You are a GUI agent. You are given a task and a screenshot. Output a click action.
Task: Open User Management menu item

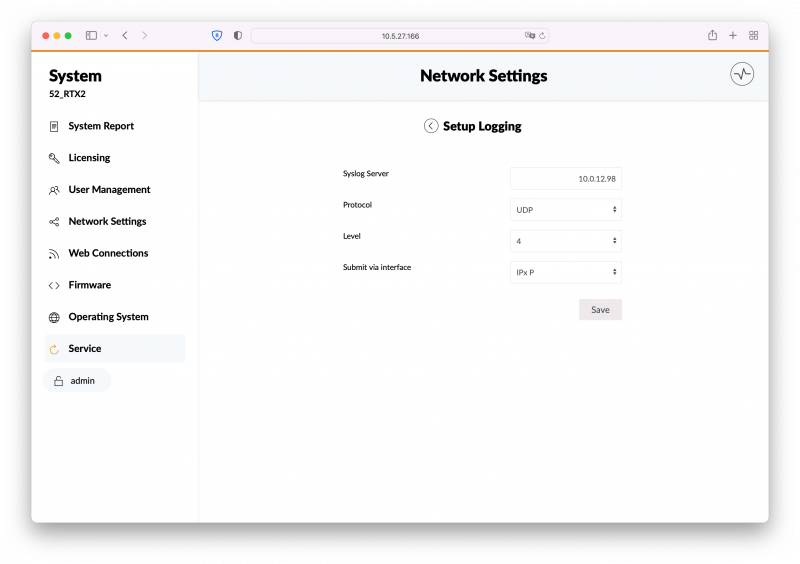coord(115,190)
